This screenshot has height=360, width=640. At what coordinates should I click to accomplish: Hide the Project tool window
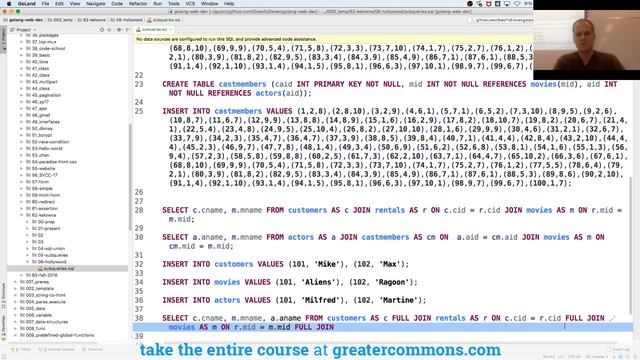coord(127,29)
